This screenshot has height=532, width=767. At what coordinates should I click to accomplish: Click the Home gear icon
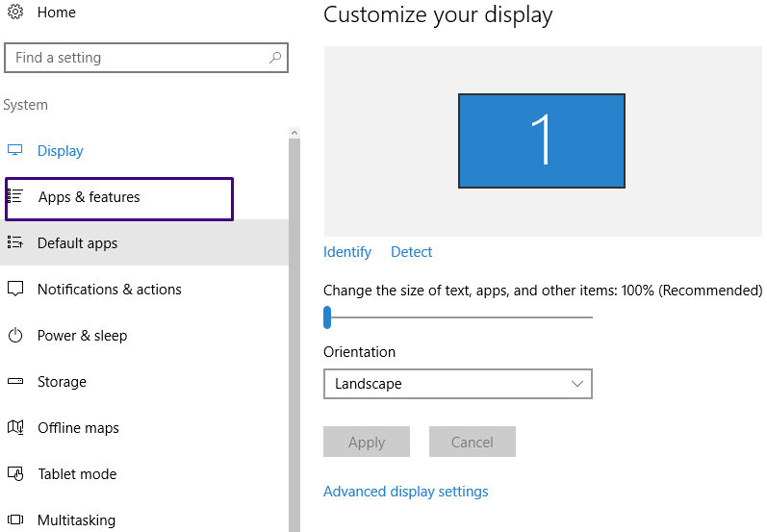(x=14, y=13)
